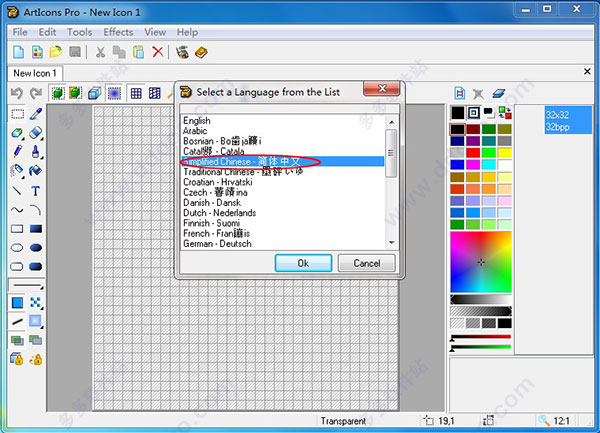Select the rectangular selection tool
Screen dimensions: 600x433
(17, 114)
